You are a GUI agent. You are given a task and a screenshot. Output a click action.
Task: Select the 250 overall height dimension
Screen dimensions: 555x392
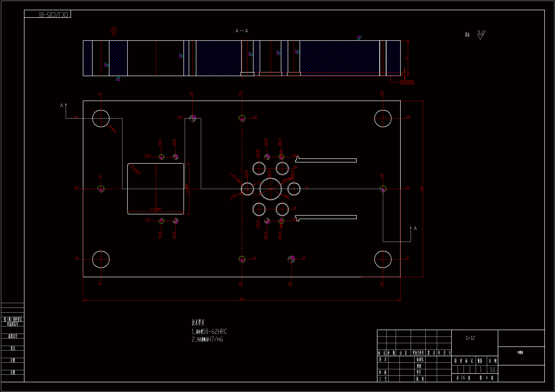click(422, 189)
